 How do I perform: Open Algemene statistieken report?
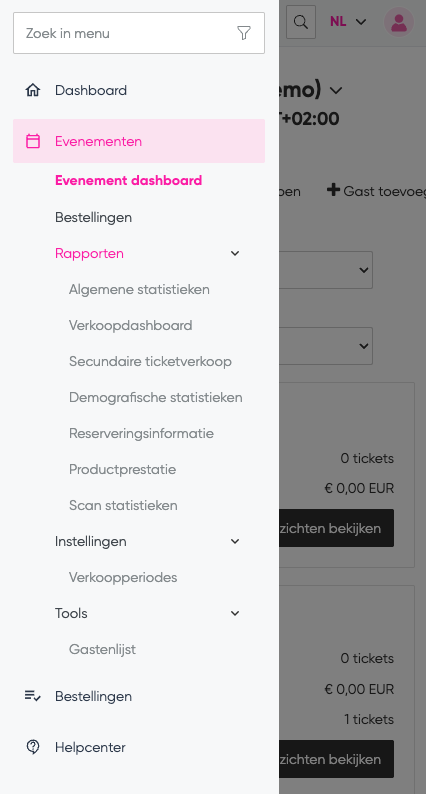[x=139, y=290]
